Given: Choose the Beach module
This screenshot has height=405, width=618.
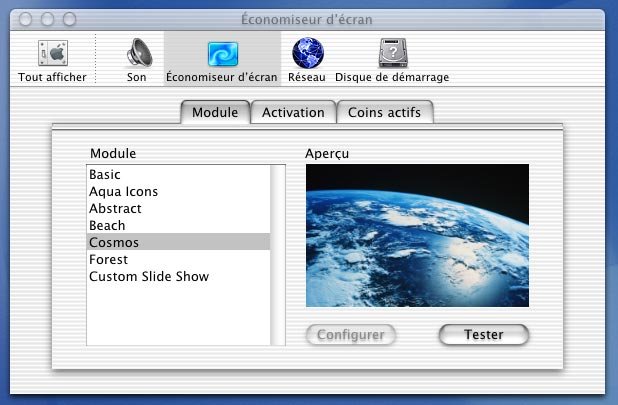Looking at the screenshot, I should tap(178, 225).
